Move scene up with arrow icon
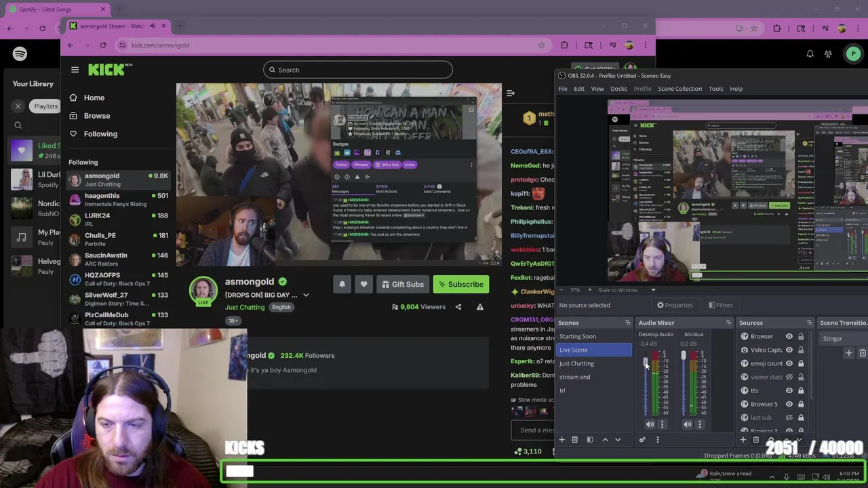Screen dimensions: 868x488 (606, 440)
